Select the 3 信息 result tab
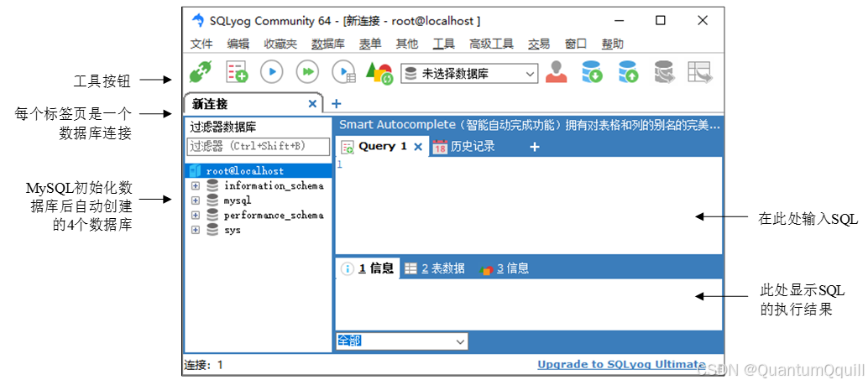The height and width of the screenshot is (385, 868). pos(505,269)
